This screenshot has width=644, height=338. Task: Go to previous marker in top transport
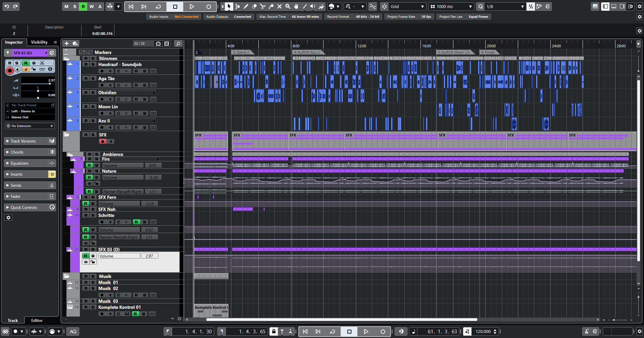pos(131,6)
